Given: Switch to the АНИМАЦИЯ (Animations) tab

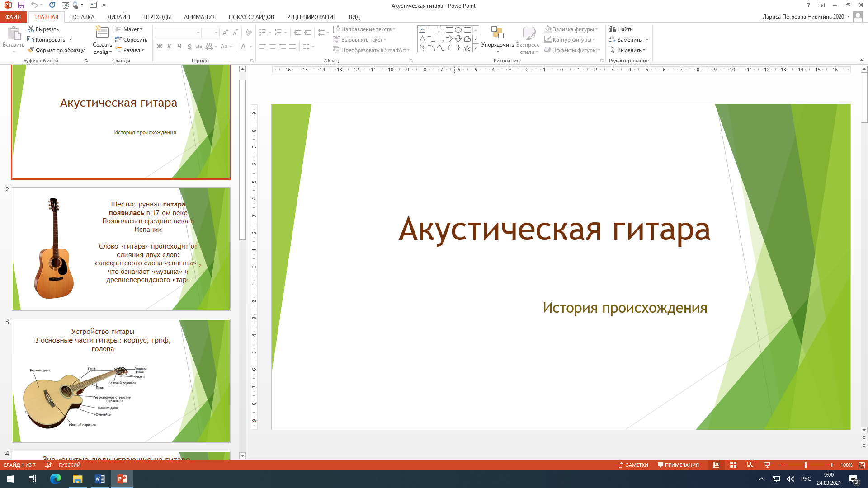Looking at the screenshot, I should (199, 17).
